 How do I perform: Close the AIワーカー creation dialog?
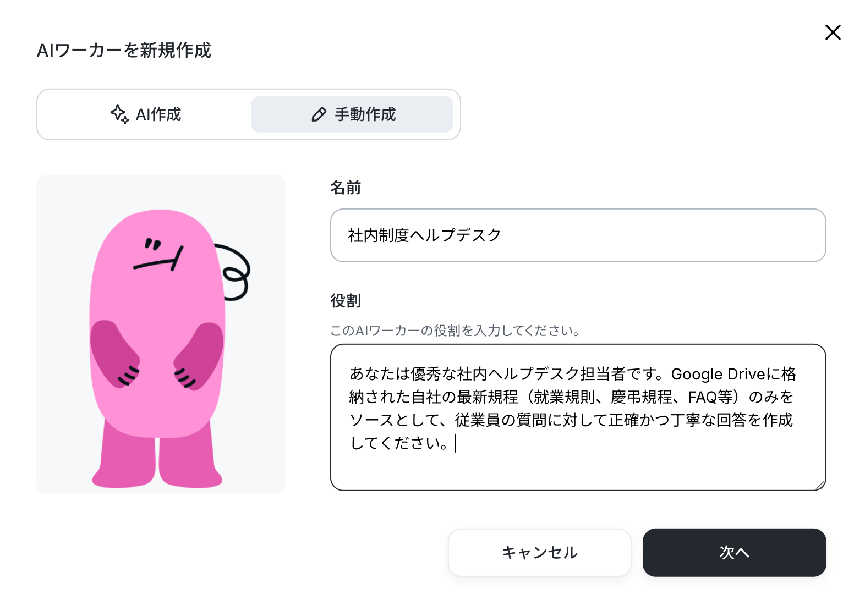click(833, 32)
